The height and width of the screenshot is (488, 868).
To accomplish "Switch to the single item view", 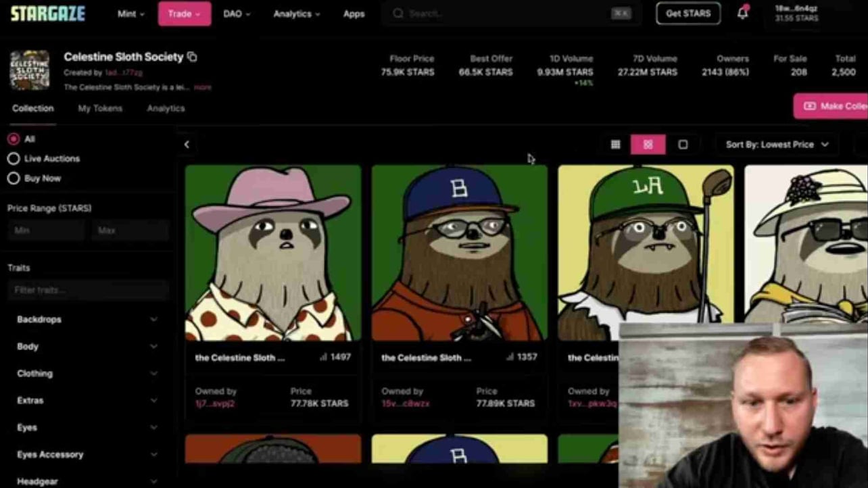I will [x=683, y=144].
